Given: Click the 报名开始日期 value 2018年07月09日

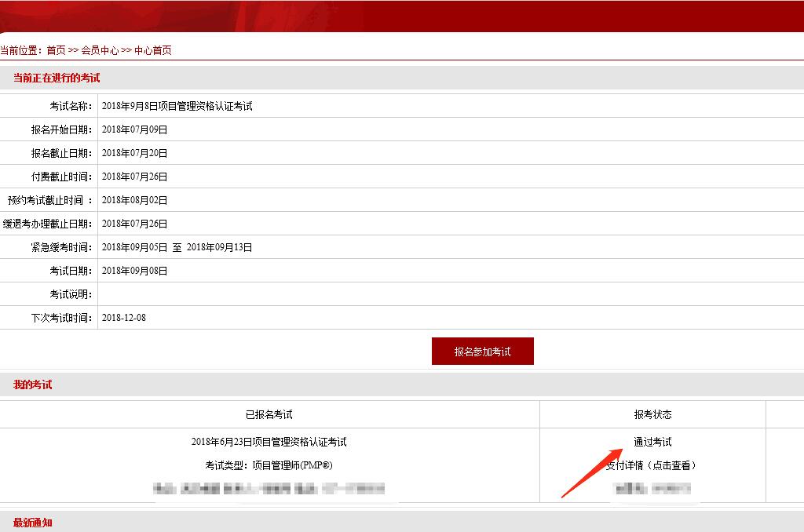Looking at the screenshot, I should [x=134, y=129].
